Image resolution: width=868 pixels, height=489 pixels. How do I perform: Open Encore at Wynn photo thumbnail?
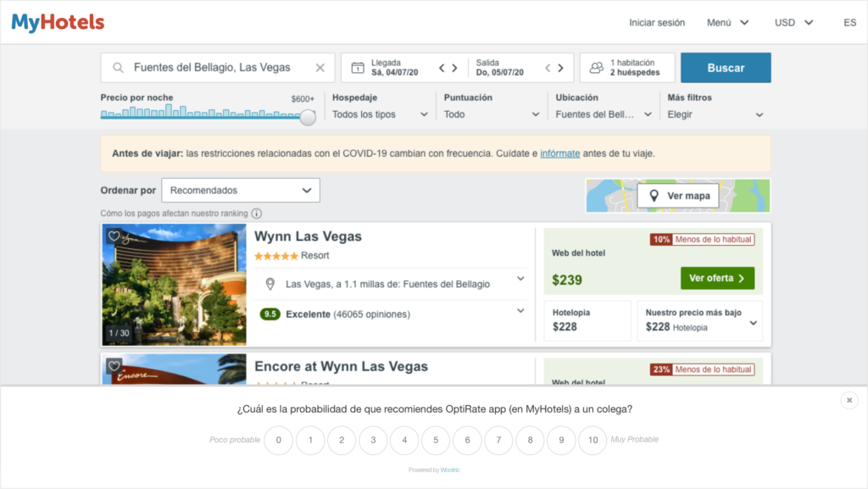(x=174, y=369)
